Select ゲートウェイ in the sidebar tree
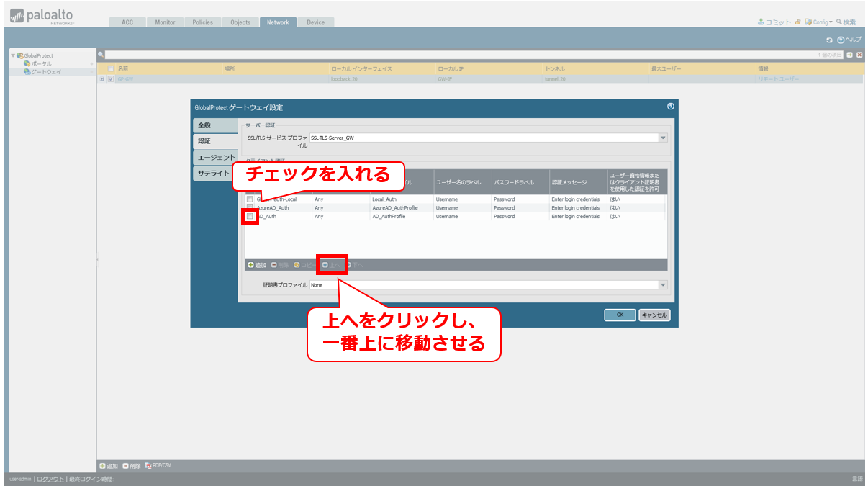The image size is (868, 486). pyautogui.click(x=42, y=71)
